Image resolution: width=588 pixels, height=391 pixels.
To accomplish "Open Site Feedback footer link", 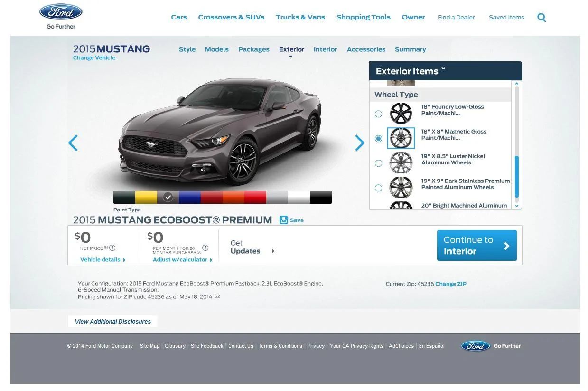I will pos(207,346).
